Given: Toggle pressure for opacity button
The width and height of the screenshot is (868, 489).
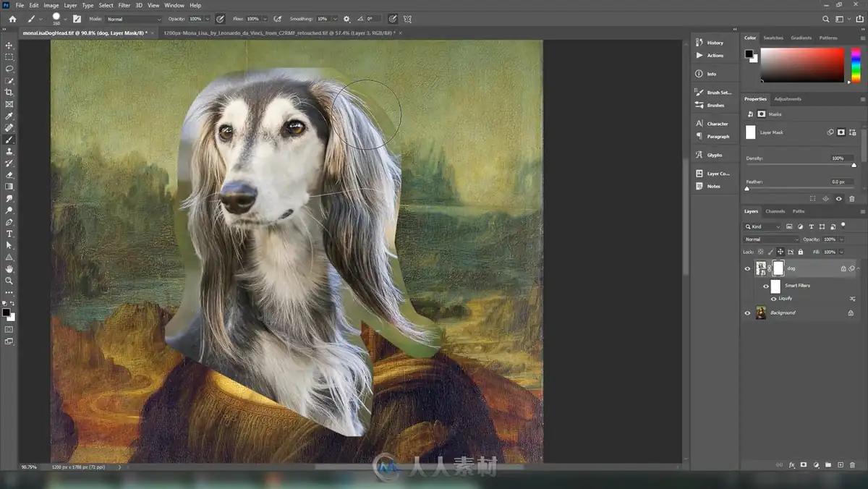Looking at the screenshot, I should pos(220,19).
